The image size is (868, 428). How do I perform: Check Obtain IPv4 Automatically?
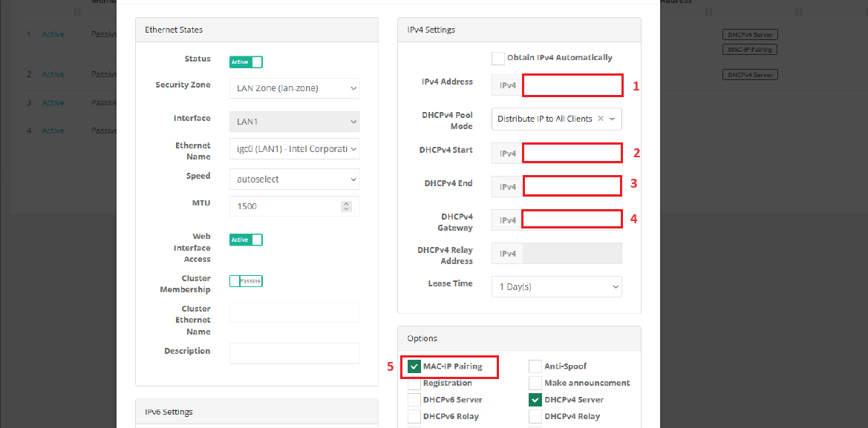[498, 58]
